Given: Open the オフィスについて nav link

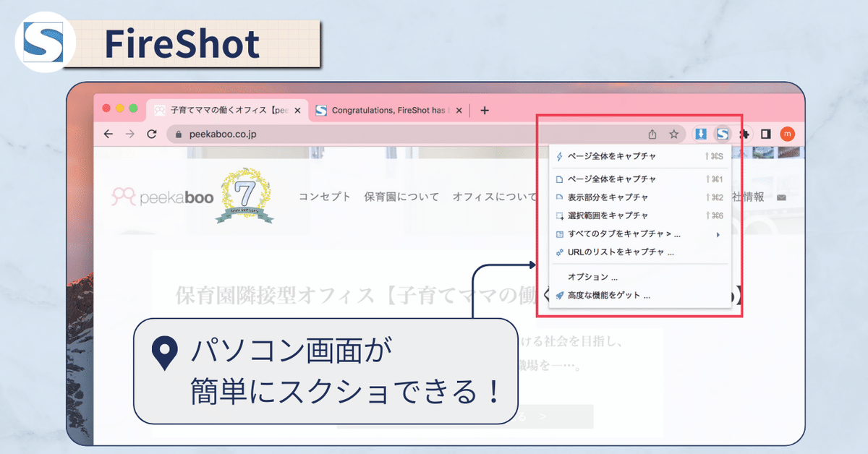Looking at the screenshot, I should coord(496,197).
